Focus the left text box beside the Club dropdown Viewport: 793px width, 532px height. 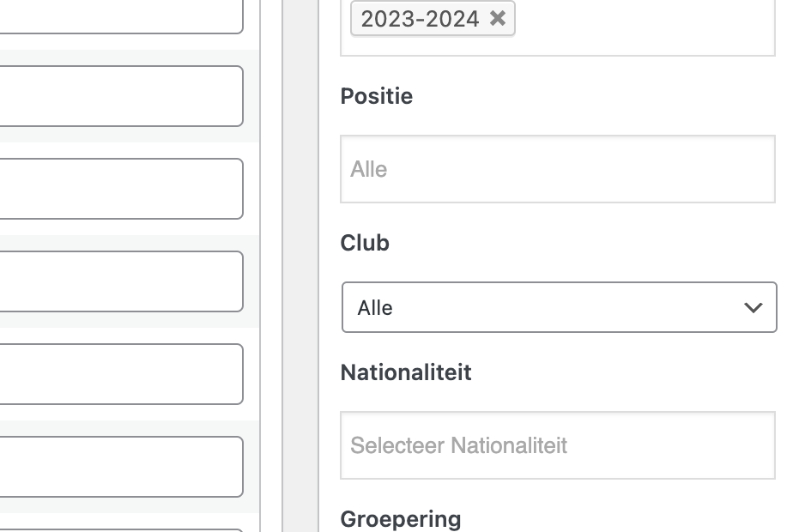120,281
